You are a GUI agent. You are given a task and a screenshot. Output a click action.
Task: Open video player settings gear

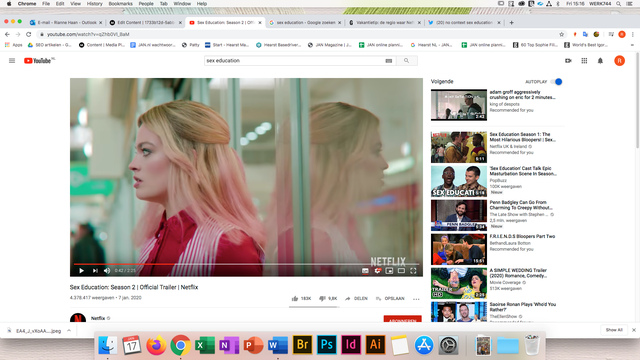(378, 271)
